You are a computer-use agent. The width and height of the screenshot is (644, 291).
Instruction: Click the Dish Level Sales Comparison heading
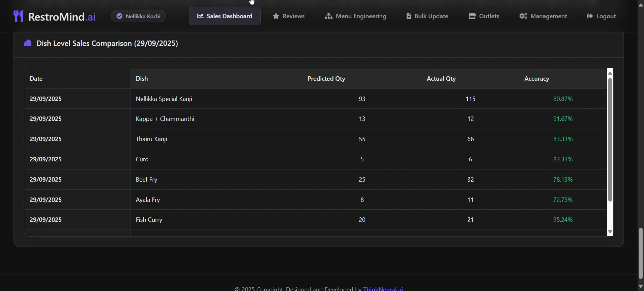[x=107, y=43]
